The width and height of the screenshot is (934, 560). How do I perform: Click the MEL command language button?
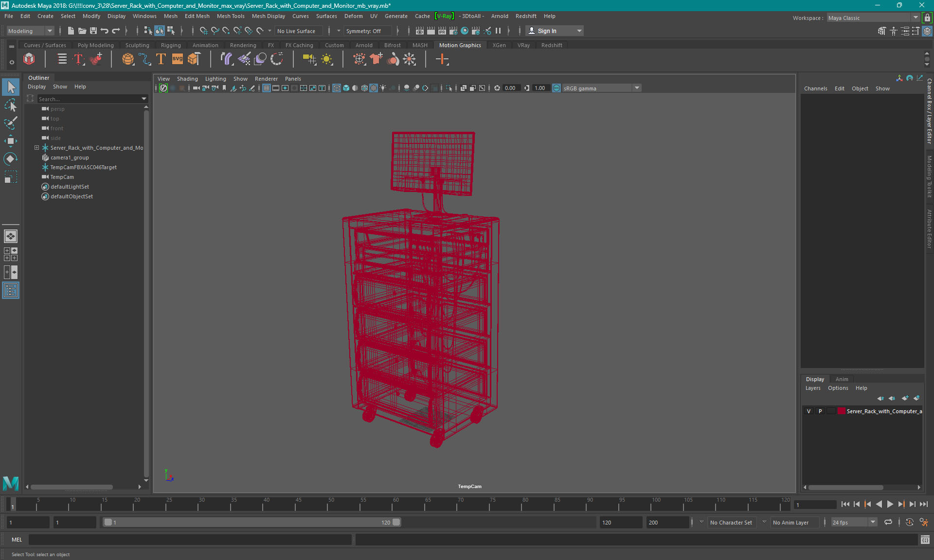click(17, 540)
